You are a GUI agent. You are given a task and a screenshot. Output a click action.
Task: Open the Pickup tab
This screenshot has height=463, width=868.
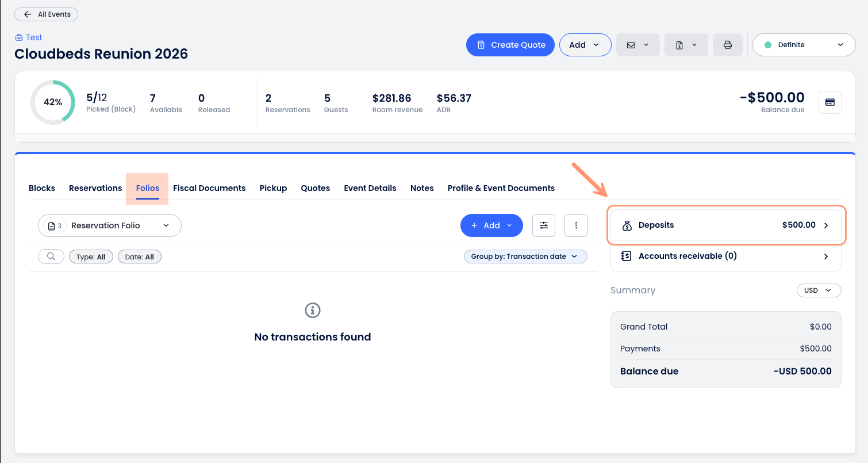[x=273, y=188]
